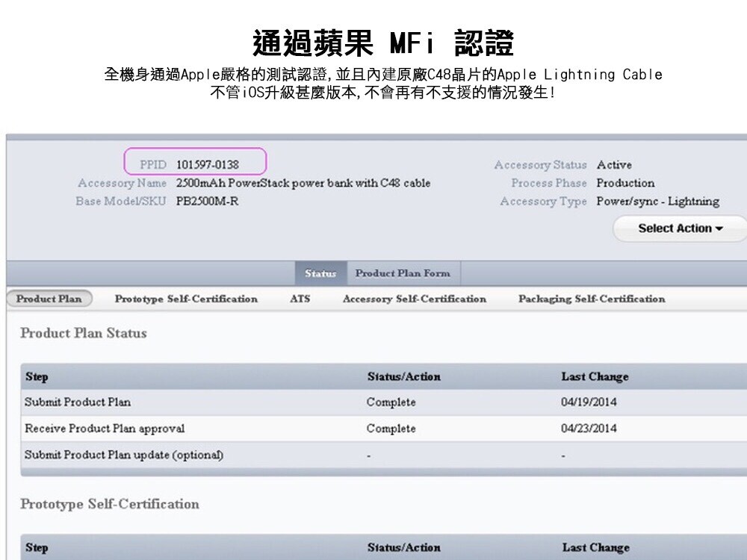Click the Receive Product Plan approval row label
747x560 pixels.
(105, 428)
